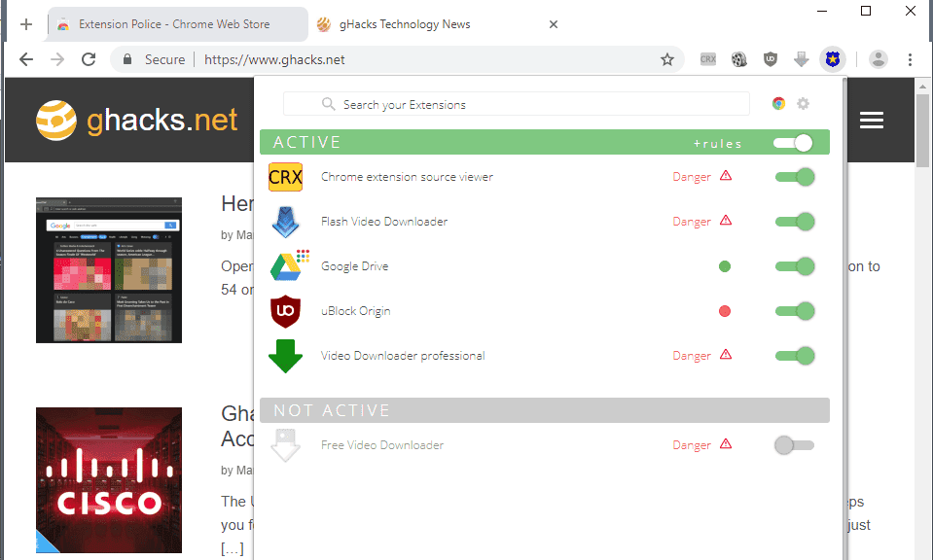Click Google Drive extension name
The image size is (933, 560).
pos(355,266)
